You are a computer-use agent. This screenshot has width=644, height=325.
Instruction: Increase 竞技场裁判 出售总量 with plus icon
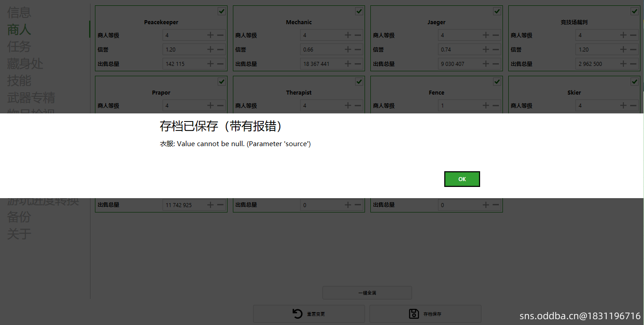[x=623, y=64]
